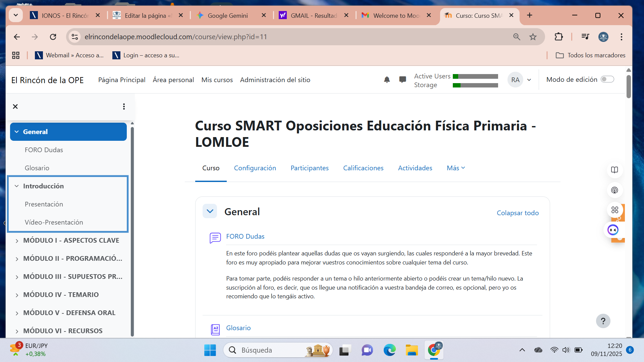This screenshot has height=362, width=644.
Task: Open the notifications bell icon
Action: 387,80
